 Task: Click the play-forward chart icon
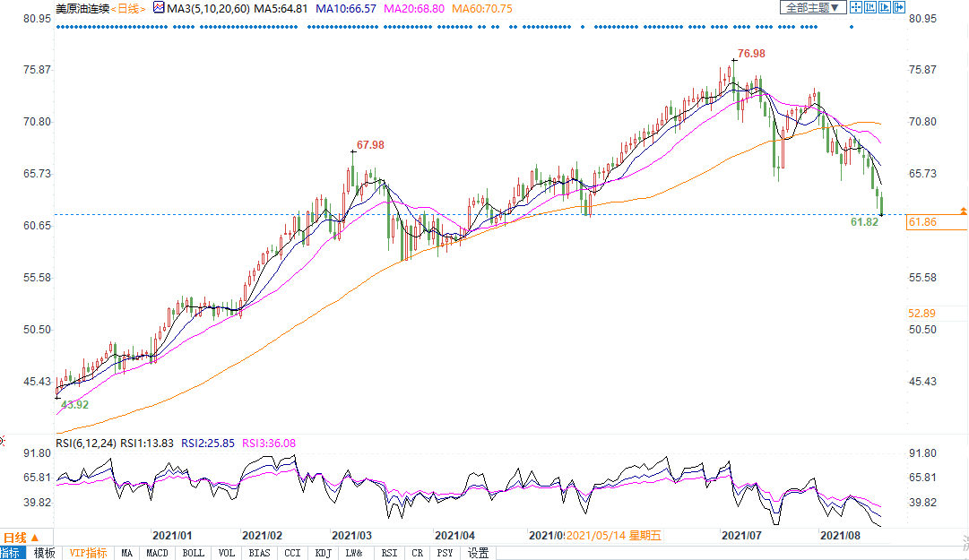883,8
